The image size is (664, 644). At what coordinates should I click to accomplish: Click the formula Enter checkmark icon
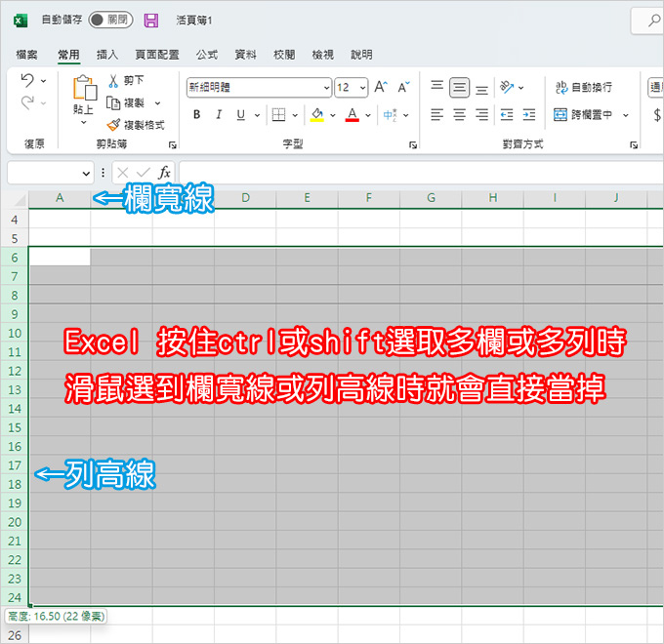pyautogui.click(x=144, y=173)
